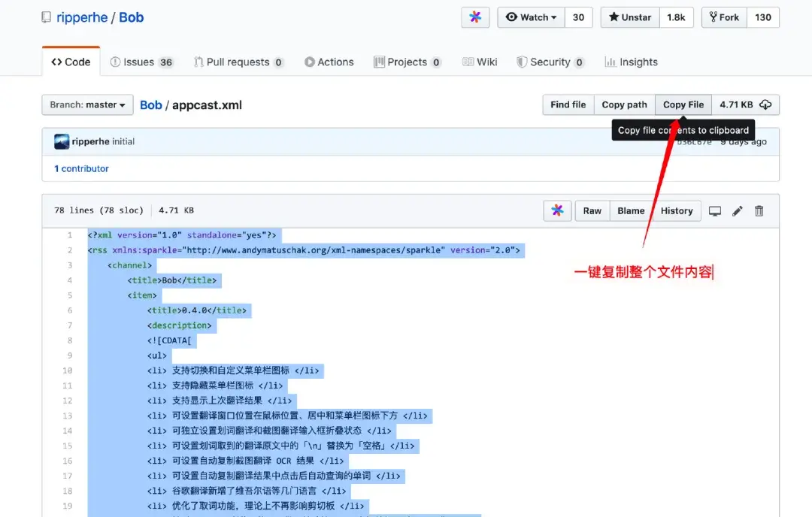The width and height of the screenshot is (812, 517).
Task: Click the extension icon left of Watch button
Action: pyautogui.click(x=475, y=17)
